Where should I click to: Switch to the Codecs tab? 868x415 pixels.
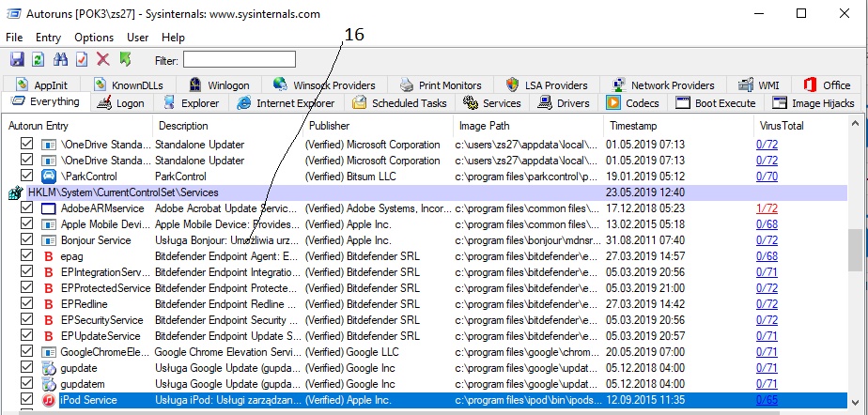pyautogui.click(x=634, y=103)
